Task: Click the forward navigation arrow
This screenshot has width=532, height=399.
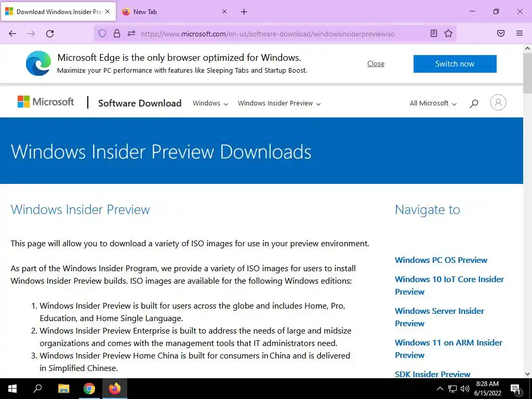Action: click(31, 34)
